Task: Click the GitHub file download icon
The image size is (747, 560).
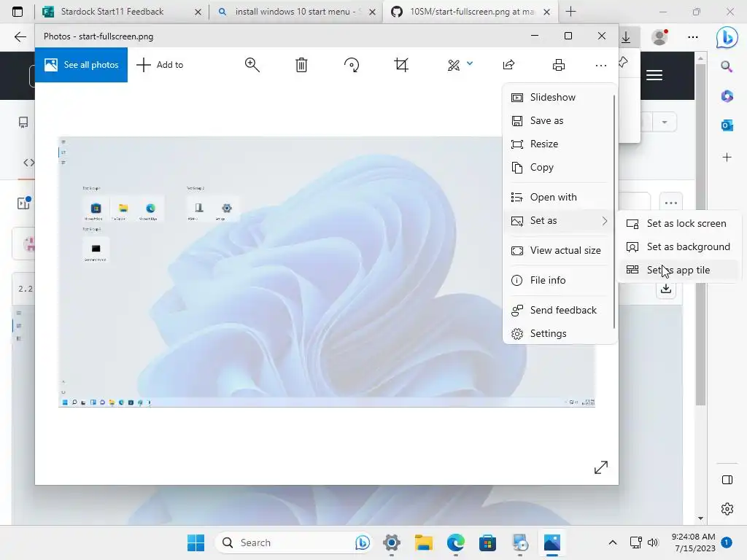Action: tap(666, 289)
